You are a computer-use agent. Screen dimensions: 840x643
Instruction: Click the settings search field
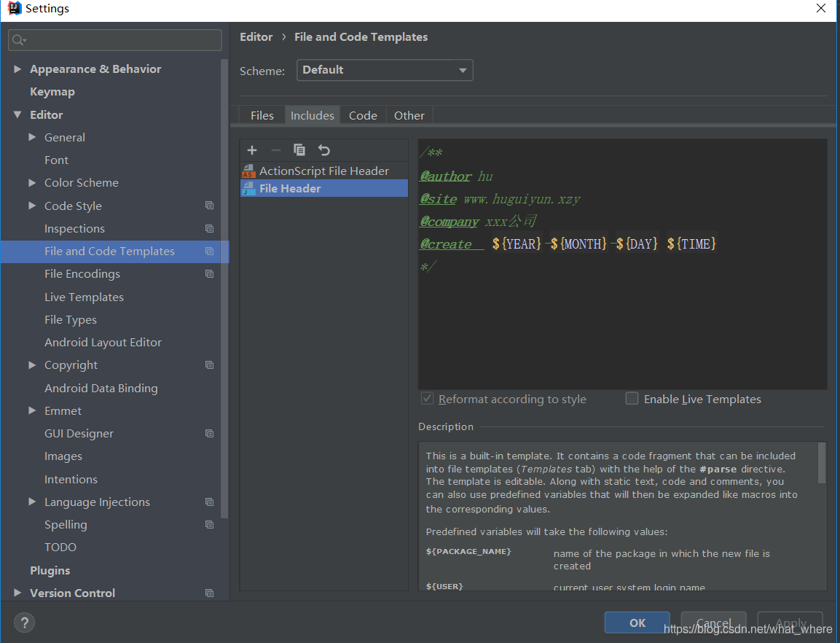(114, 40)
